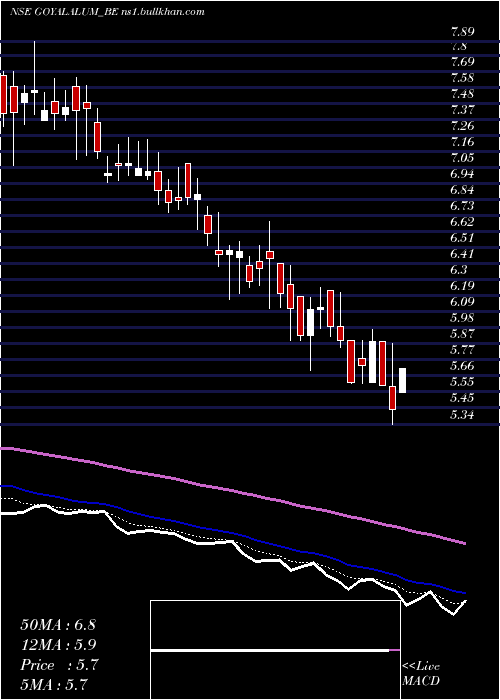Viewport: 500px width, 700px height.
Task: Click the 50MA : 6.8 readout
Action: 58,625
